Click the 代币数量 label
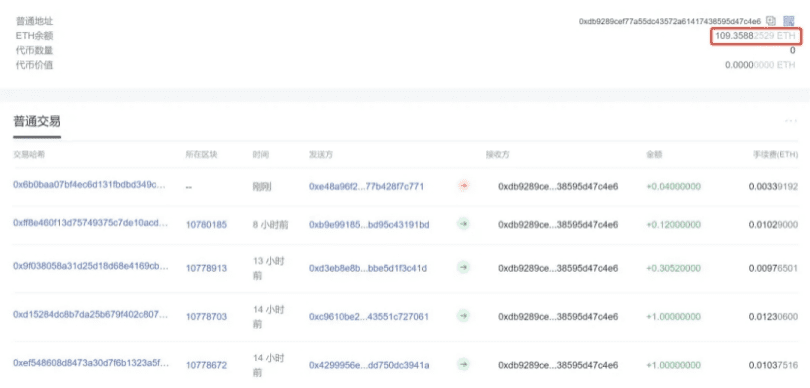This screenshot has height=388, width=810. click(34, 50)
